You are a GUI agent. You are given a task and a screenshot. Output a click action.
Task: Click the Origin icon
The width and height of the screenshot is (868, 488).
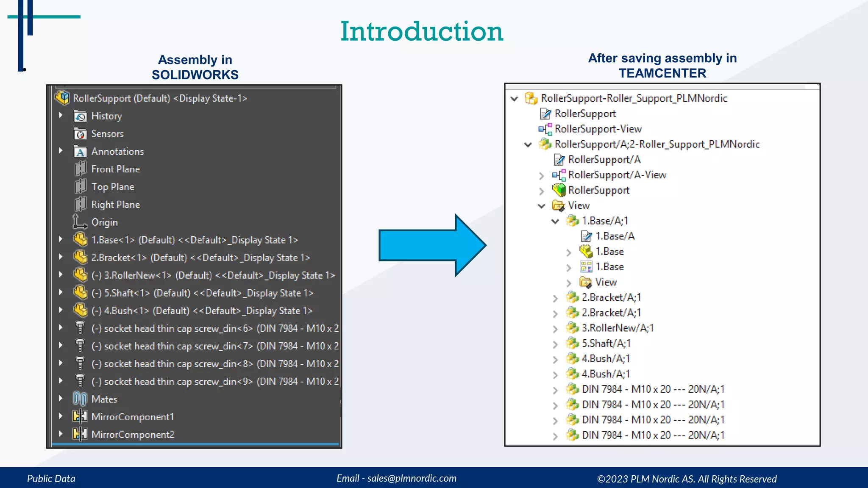tap(80, 222)
